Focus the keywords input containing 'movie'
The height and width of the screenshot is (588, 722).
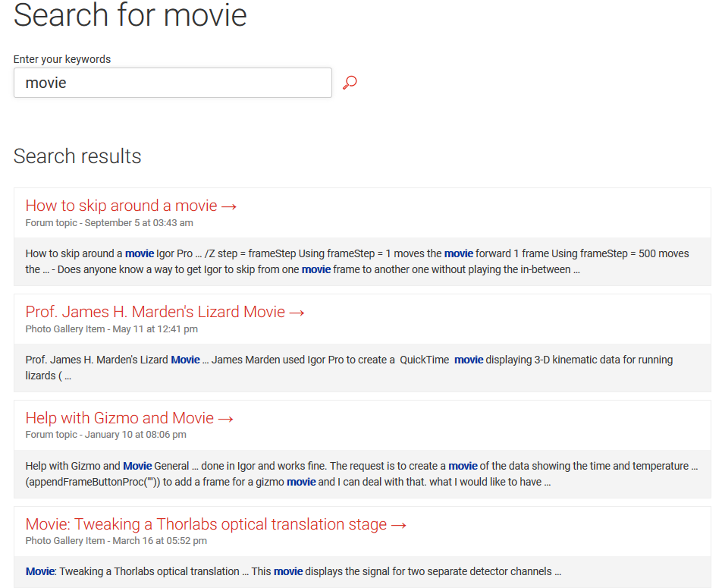(x=173, y=83)
